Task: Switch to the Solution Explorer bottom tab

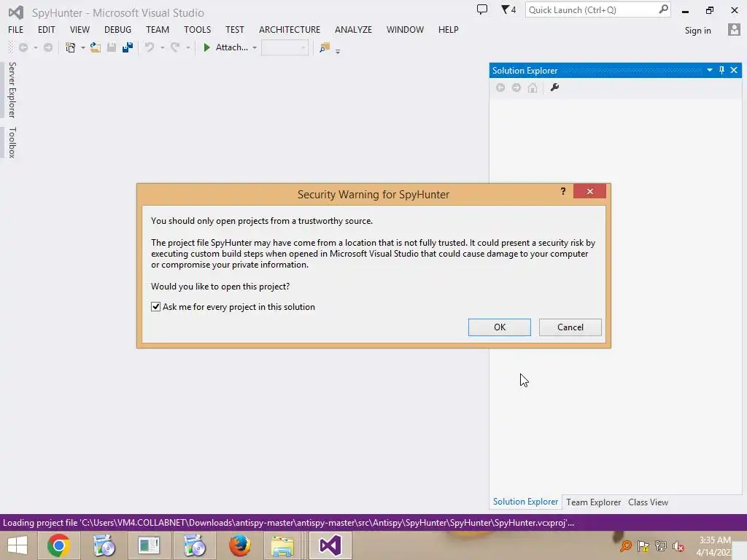Action: pyautogui.click(x=525, y=502)
